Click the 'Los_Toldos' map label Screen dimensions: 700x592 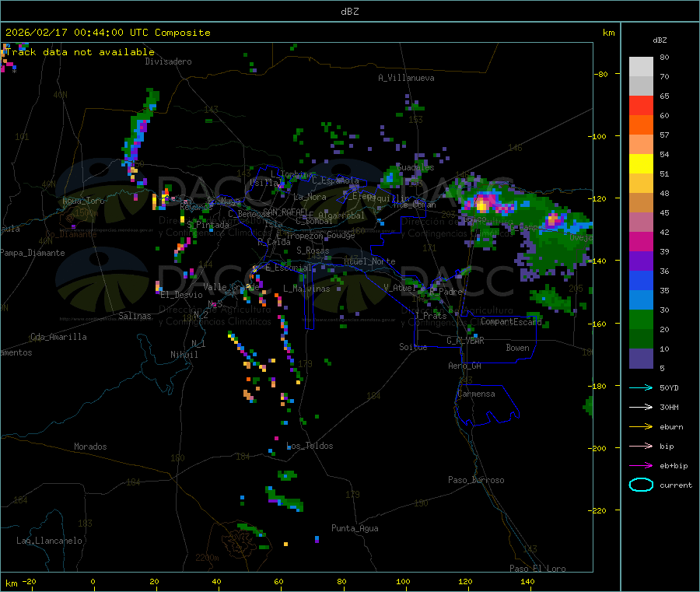click(x=310, y=446)
